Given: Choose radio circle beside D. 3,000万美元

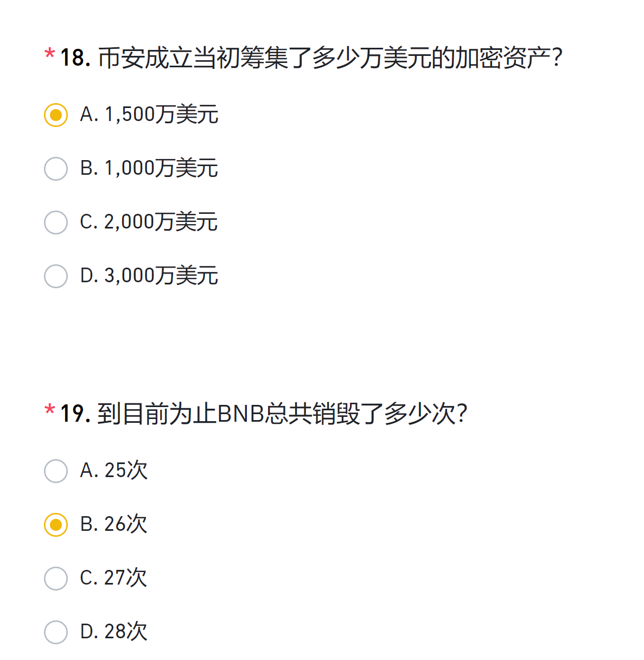Looking at the screenshot, I should coord(56,276).
